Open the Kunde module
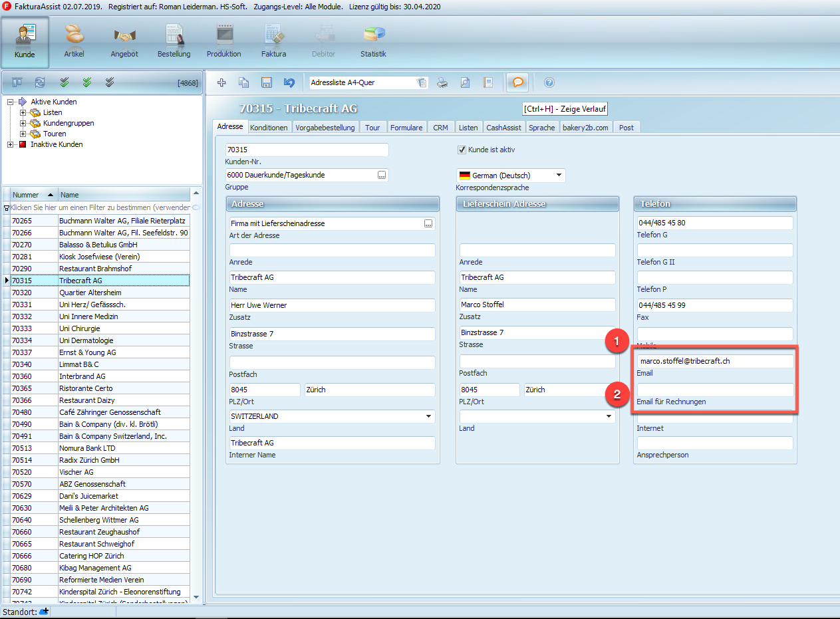 (x=25, y=42)
